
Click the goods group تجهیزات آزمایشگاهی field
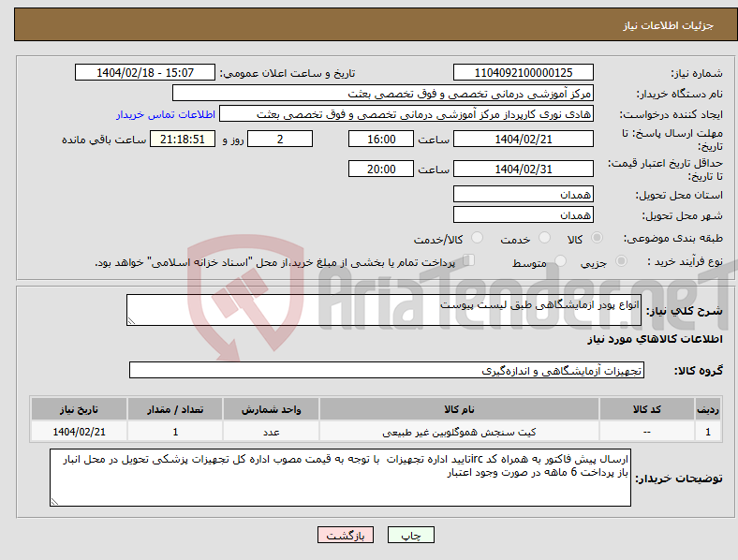[x=387, y=370]
